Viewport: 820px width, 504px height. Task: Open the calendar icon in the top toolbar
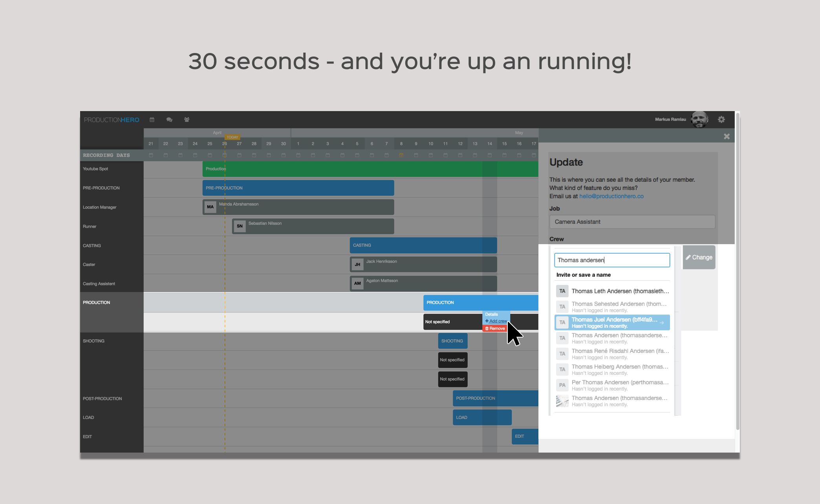pos(152,119)
